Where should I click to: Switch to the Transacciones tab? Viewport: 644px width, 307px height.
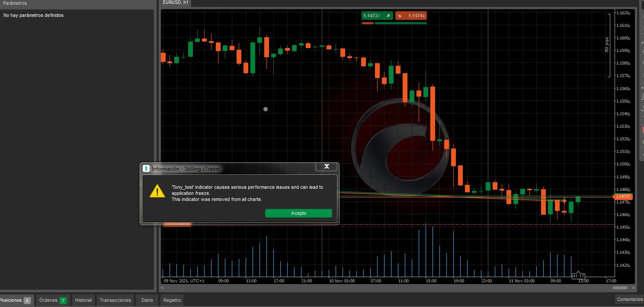[115, 300]
